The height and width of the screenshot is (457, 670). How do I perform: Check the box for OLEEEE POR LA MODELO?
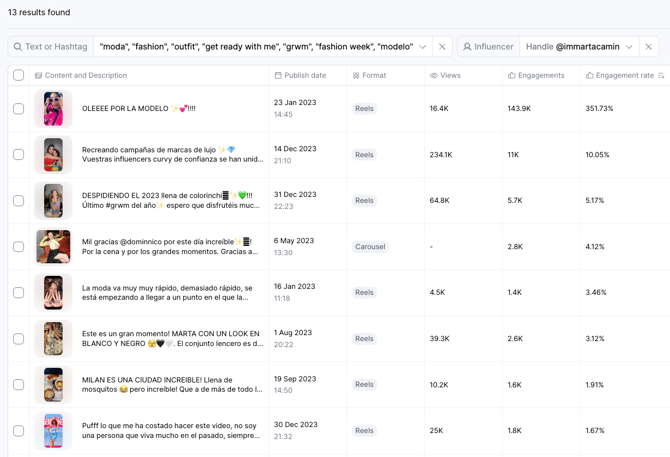pyautogui.click(x=18, y=109)
